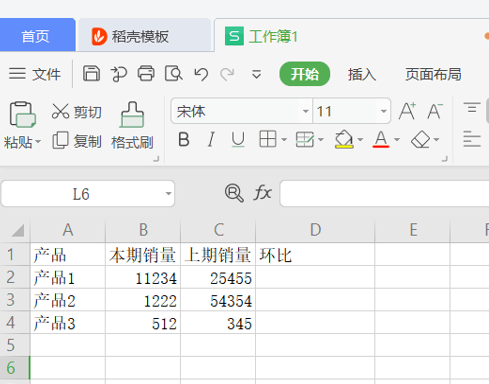Select column C header
The width and height of the screenshot is (489, 384).
[218, 230]
